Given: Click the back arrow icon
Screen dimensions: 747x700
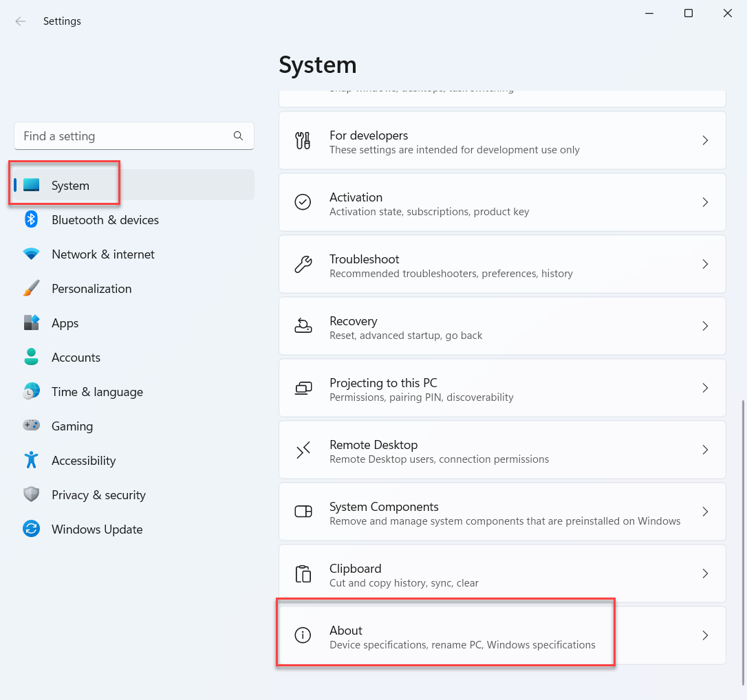Looking at the screenshot, I should (21, 21).
